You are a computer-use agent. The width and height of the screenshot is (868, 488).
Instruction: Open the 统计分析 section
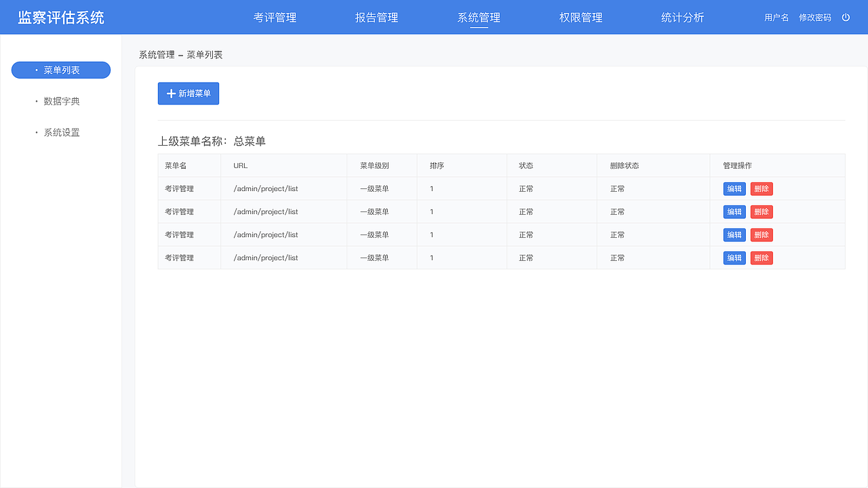(x=682, y=18)
